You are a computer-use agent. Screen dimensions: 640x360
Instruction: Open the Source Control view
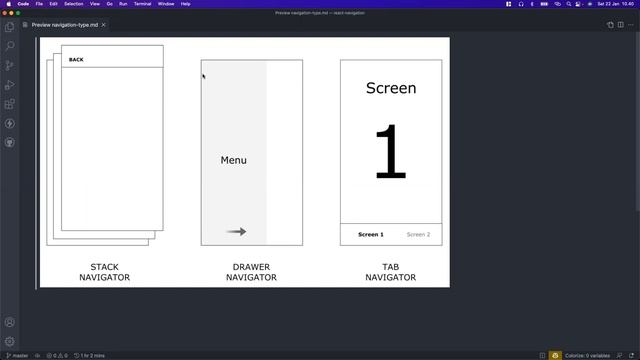tap(9, 65)
